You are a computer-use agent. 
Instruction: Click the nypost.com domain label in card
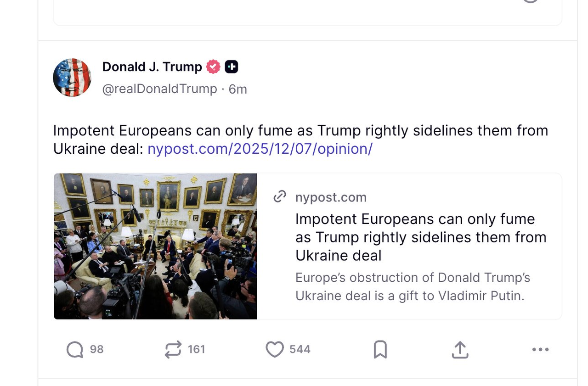(x=331, y=197)
